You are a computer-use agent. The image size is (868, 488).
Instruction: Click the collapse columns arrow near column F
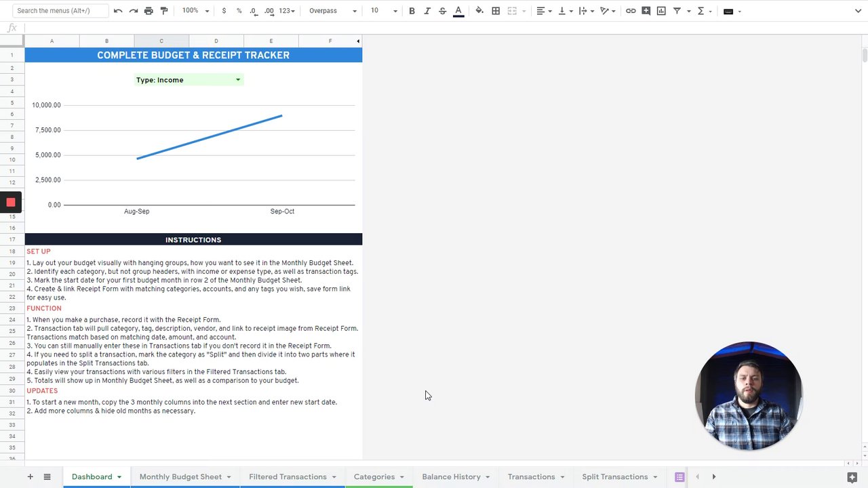(x=358, y=41)
